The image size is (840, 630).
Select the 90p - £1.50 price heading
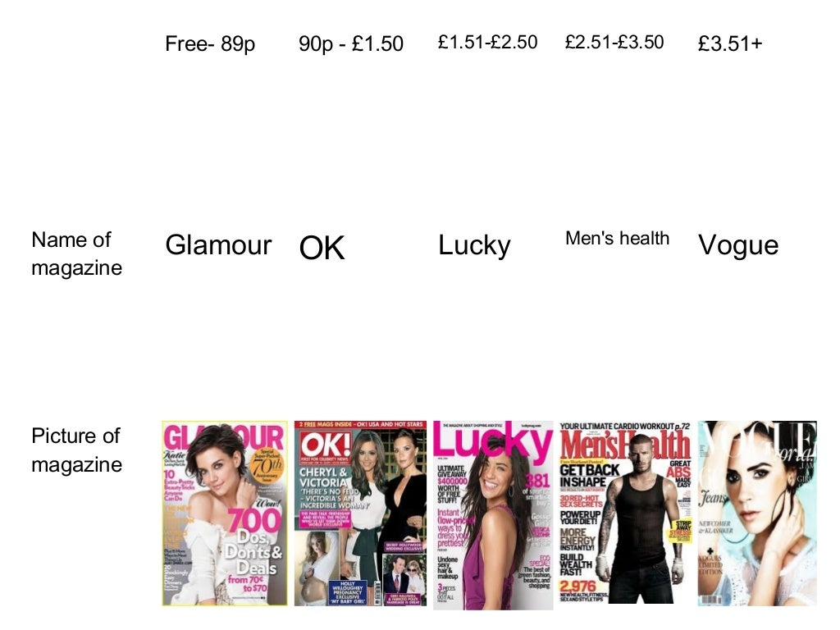coord(351,44)
